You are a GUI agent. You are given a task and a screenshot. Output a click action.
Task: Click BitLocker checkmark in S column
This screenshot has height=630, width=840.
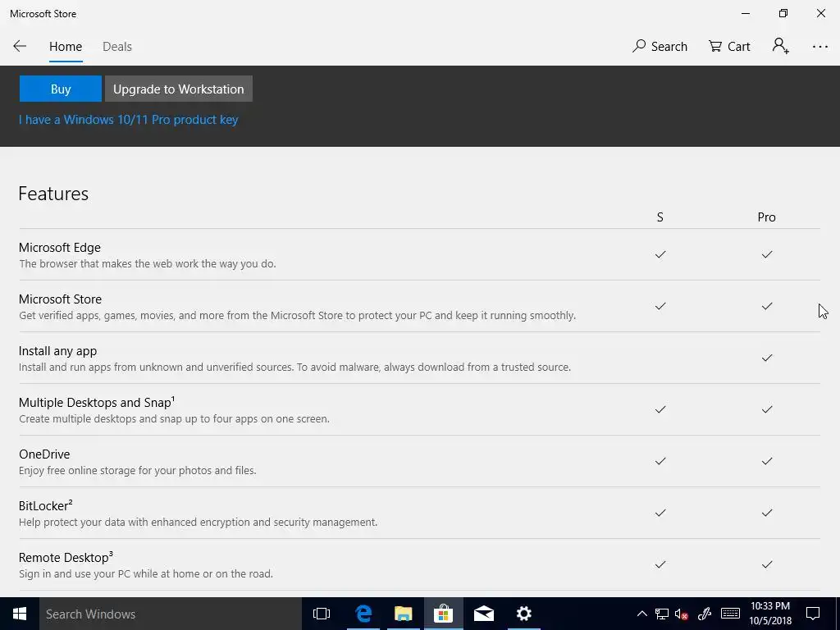[x=660, y=513]
